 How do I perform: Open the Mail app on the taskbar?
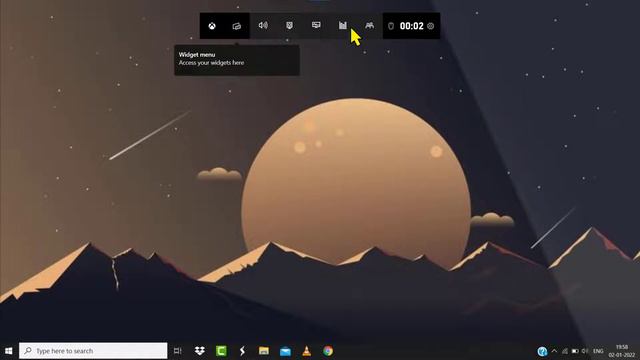285,351
